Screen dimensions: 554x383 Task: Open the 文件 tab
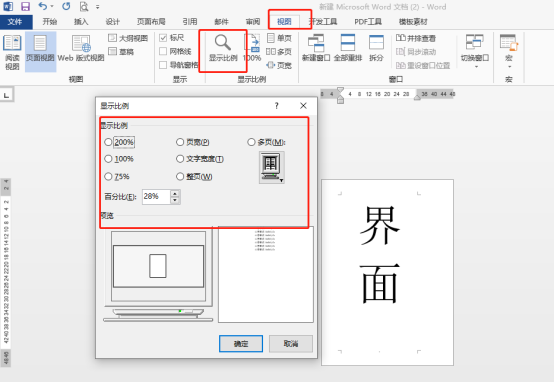[15, 22]
